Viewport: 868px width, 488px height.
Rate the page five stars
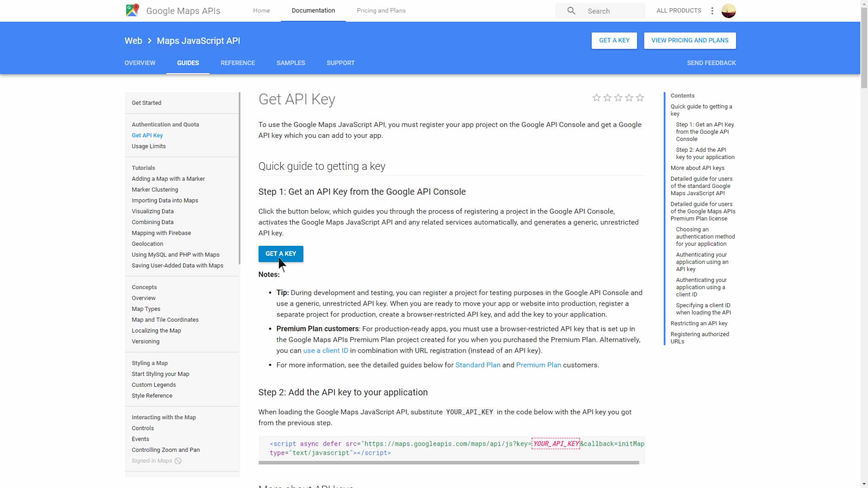[x=640, y=98]
